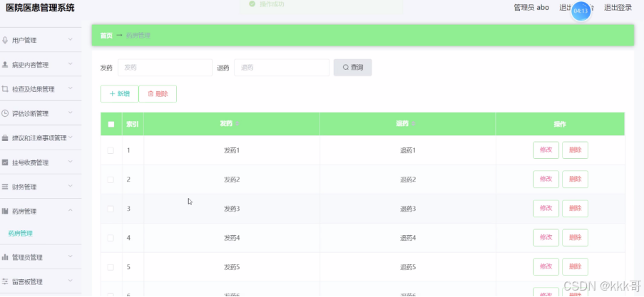
Task: Click the bar icon beside parent 药房管理 menu
Action: (x=5, y=212)
